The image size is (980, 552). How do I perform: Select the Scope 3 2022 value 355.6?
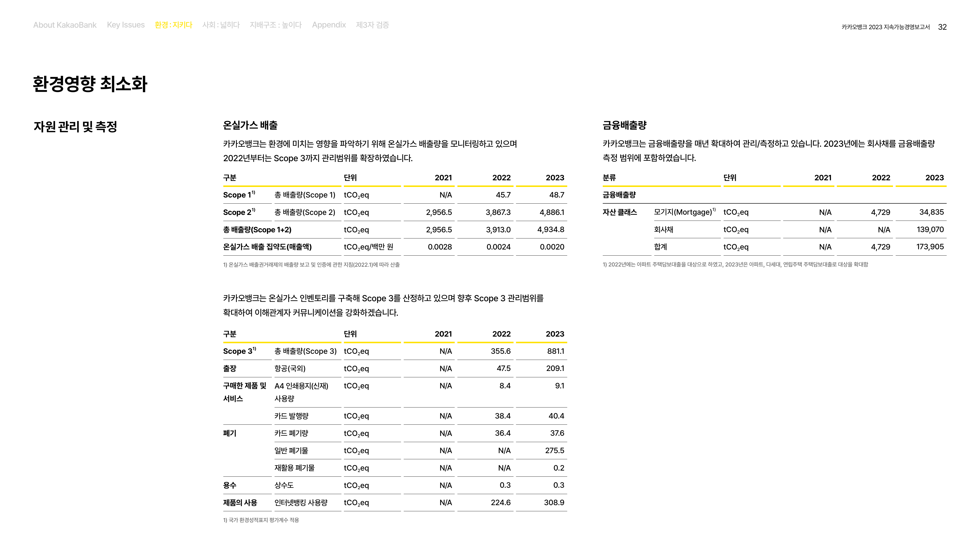coord(501,351)
